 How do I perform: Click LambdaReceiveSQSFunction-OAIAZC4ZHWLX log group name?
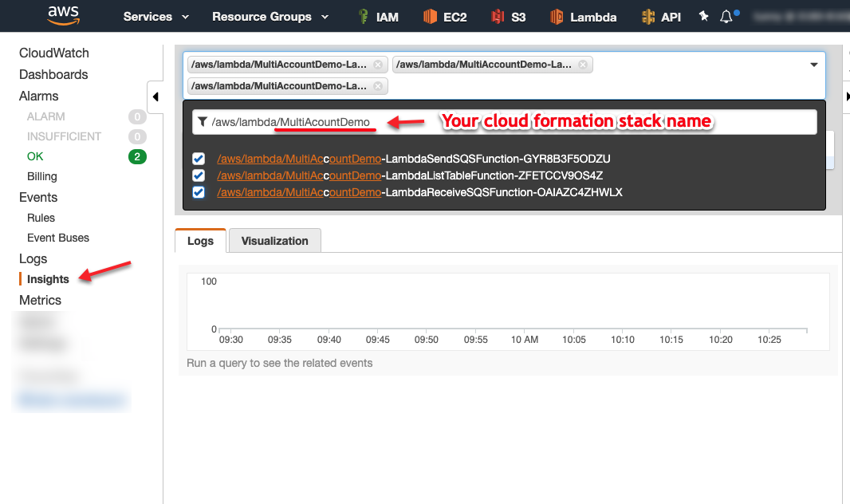tap(419, 192)
